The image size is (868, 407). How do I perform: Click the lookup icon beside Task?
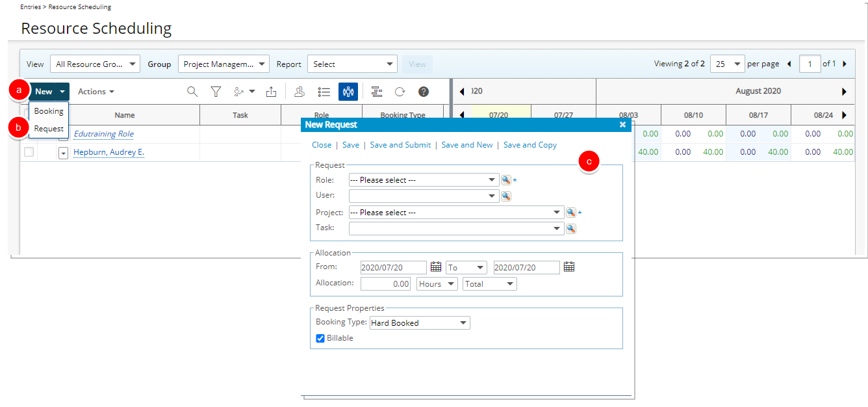(571, 228)
